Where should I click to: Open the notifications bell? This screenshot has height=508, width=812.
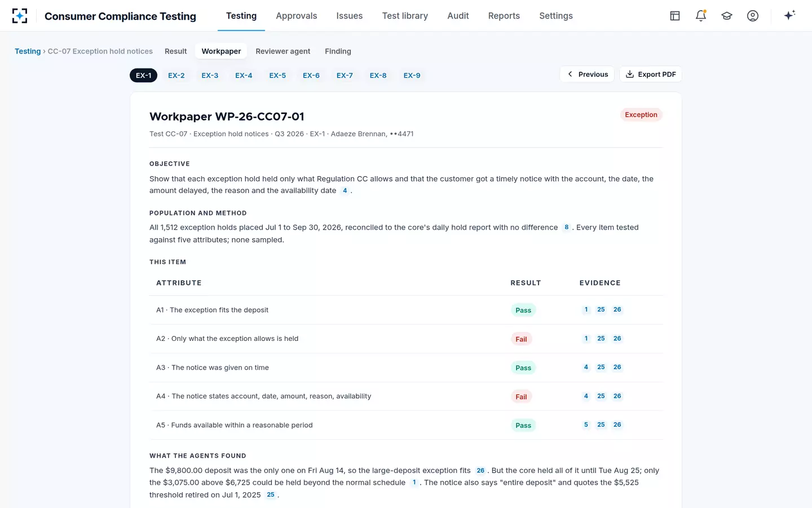coord(701,16)
